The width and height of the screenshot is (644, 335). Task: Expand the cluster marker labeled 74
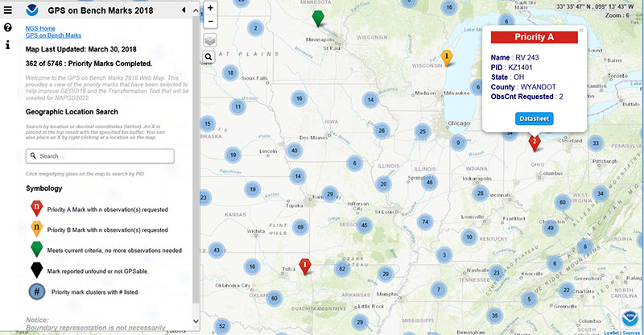point(425,221)
